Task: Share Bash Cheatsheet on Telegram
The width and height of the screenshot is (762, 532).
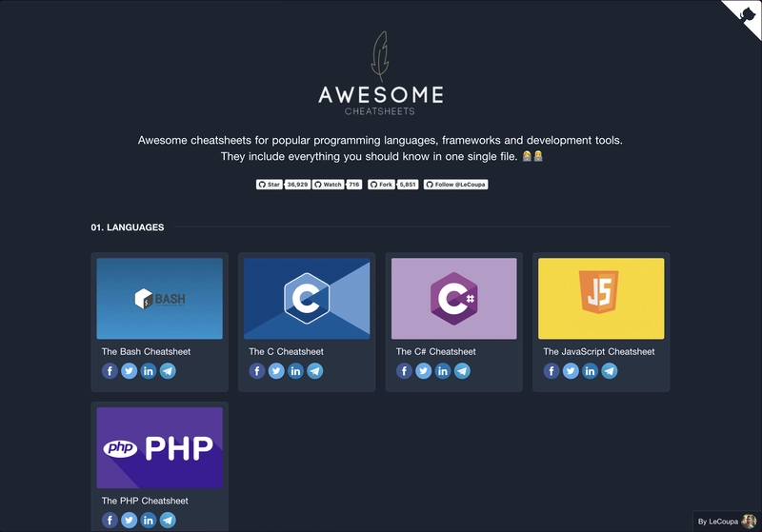Action: coord(168,371)
